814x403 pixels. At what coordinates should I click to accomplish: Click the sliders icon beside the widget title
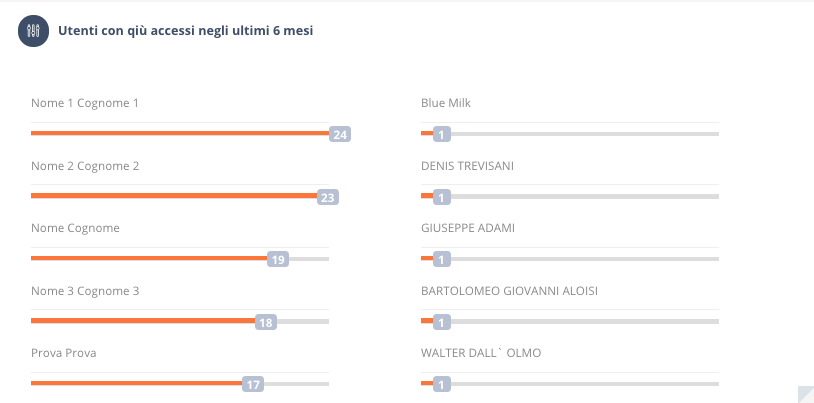point(33,31)
